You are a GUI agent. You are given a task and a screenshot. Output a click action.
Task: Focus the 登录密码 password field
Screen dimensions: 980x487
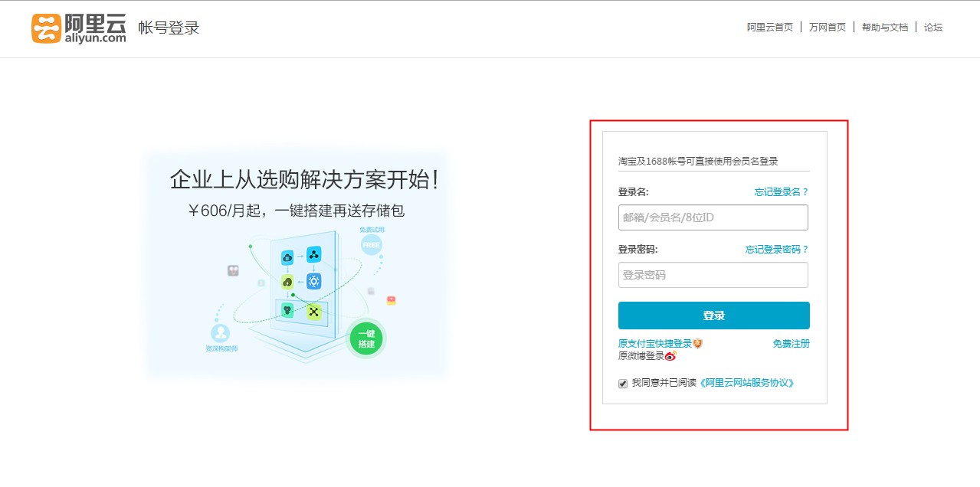(713, 275)
